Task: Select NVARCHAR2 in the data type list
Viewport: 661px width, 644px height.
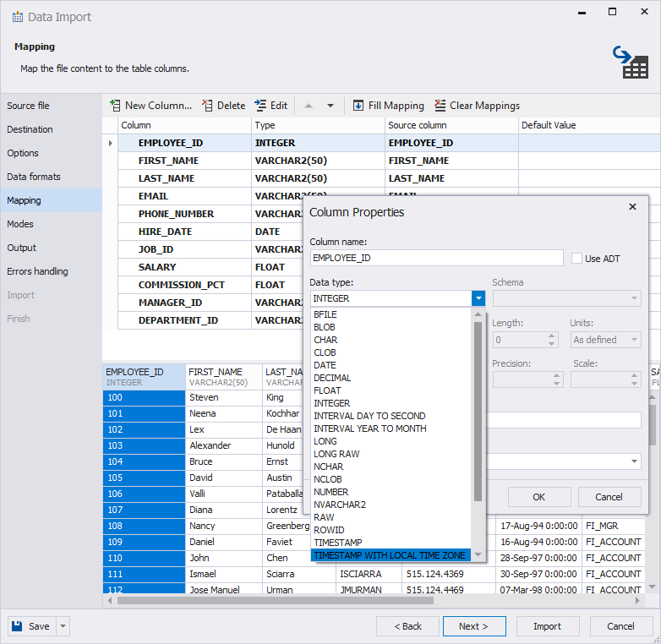Action: (391, 505)
